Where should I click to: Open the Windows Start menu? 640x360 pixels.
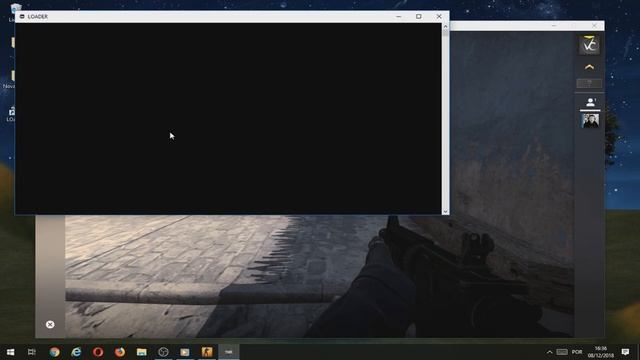(x=11, y=352)
